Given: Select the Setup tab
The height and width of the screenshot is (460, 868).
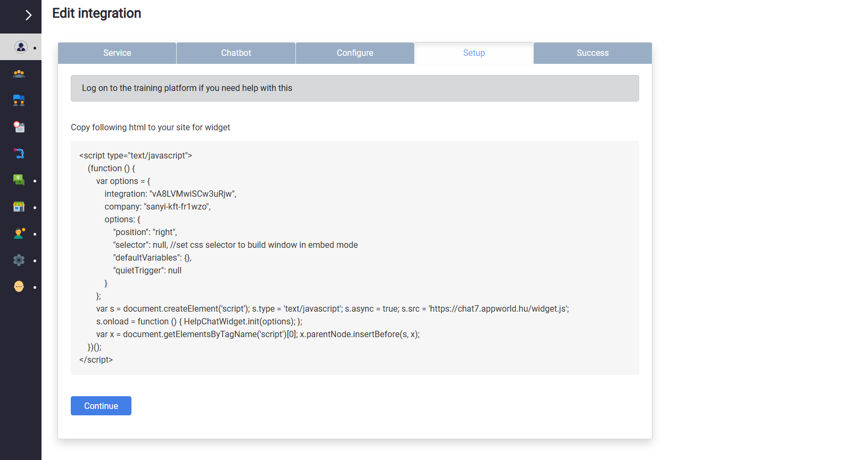Looking at the screenshot, I should pyautogui.click(x=474, y=53).
